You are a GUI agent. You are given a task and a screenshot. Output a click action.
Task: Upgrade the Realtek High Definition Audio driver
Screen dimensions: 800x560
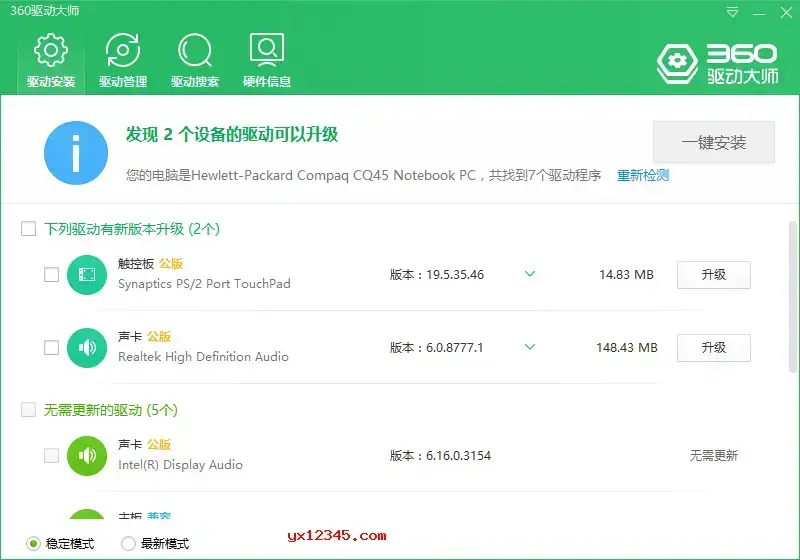point(714,348)
